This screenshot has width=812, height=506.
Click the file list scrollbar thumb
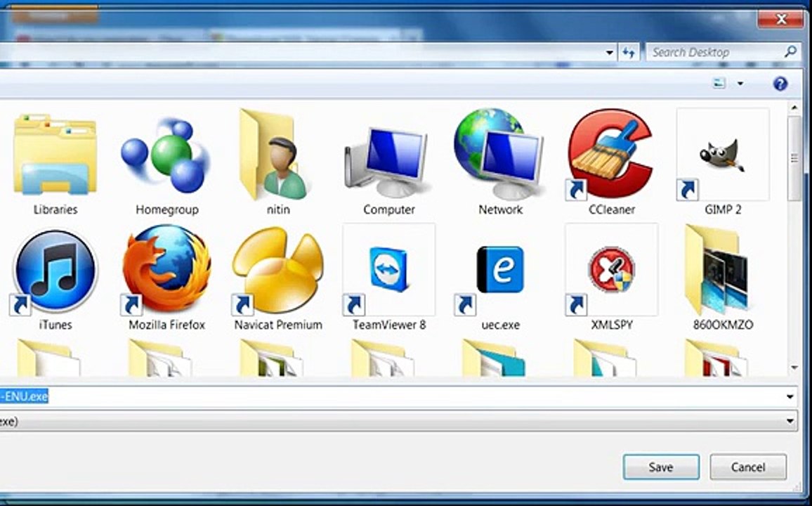click(x=794, y=157)
